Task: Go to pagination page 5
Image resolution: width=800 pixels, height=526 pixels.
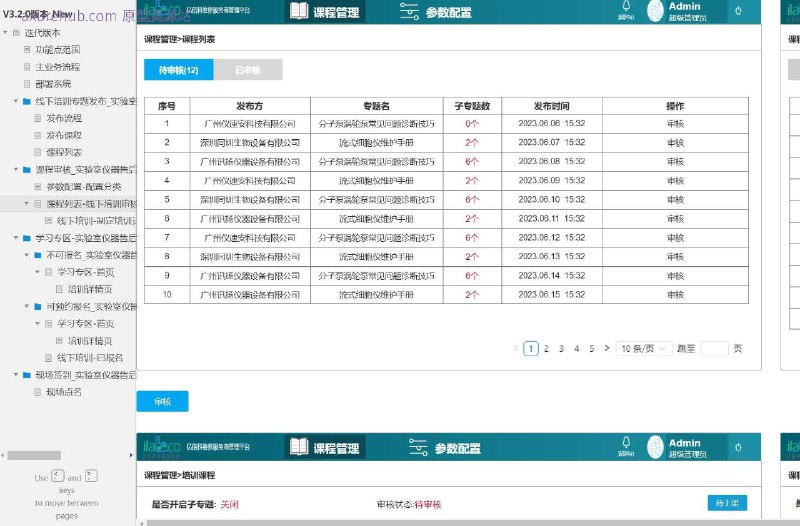Action: (x=592, y=348)
